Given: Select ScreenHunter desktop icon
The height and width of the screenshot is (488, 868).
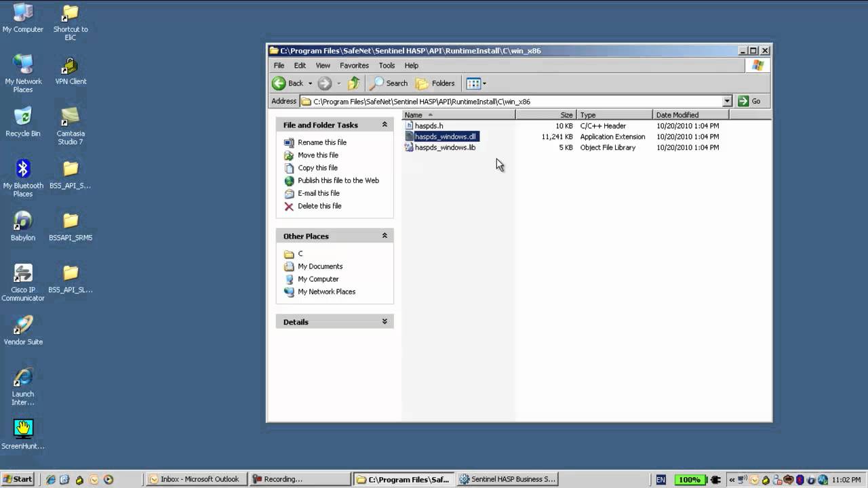Looking at the screenshot, I should [x=23, y=436].
